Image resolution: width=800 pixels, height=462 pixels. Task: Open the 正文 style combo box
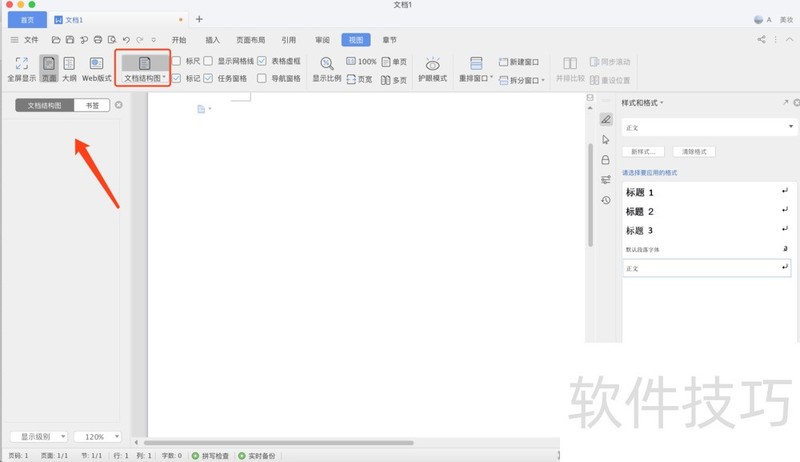click(708, 127)
